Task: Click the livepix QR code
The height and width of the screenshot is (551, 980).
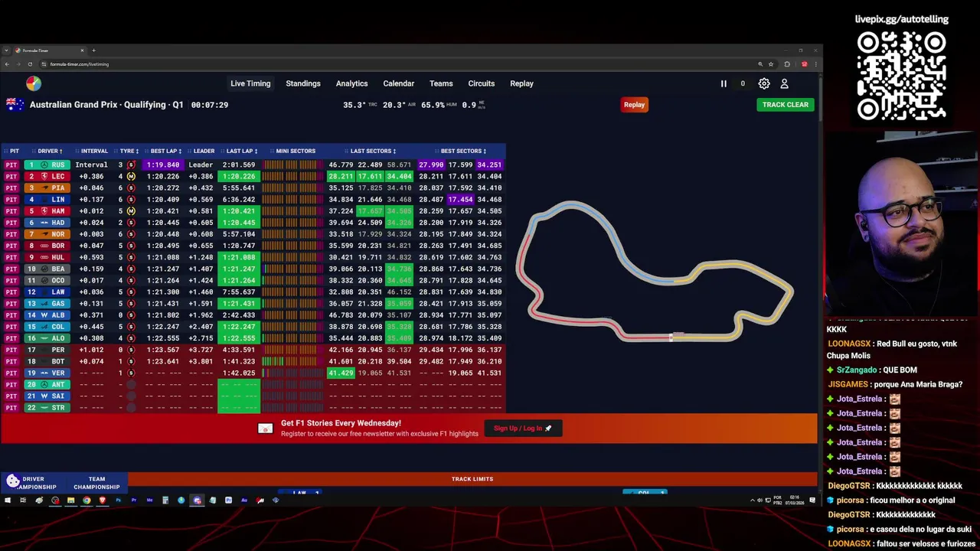Action: [901, 76]
